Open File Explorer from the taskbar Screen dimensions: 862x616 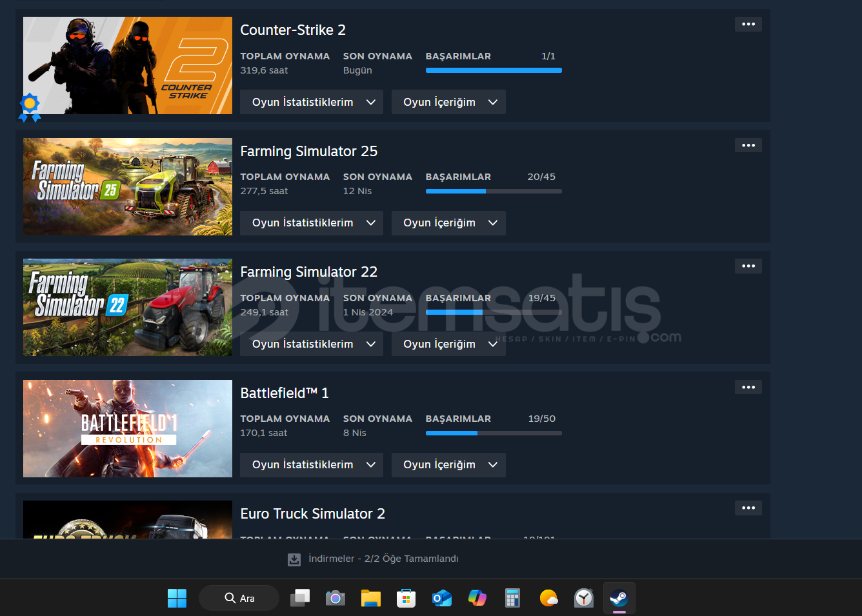[x=371, y=598]
